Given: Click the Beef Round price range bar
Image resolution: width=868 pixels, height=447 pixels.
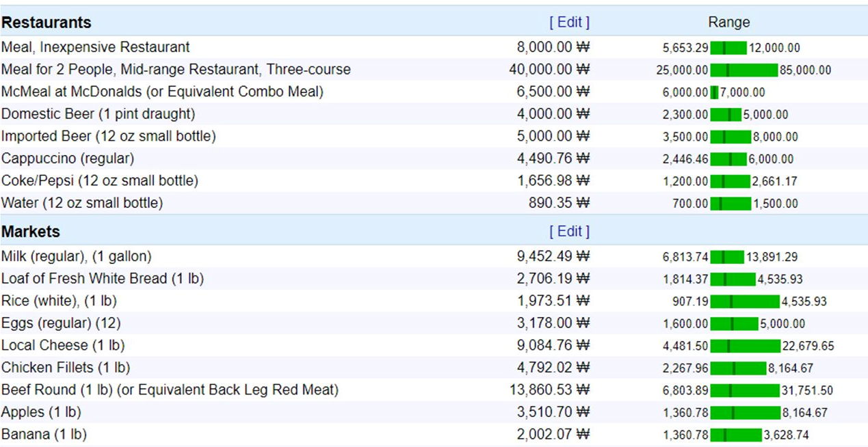Looking at the screenshot, I should point(745,391).
